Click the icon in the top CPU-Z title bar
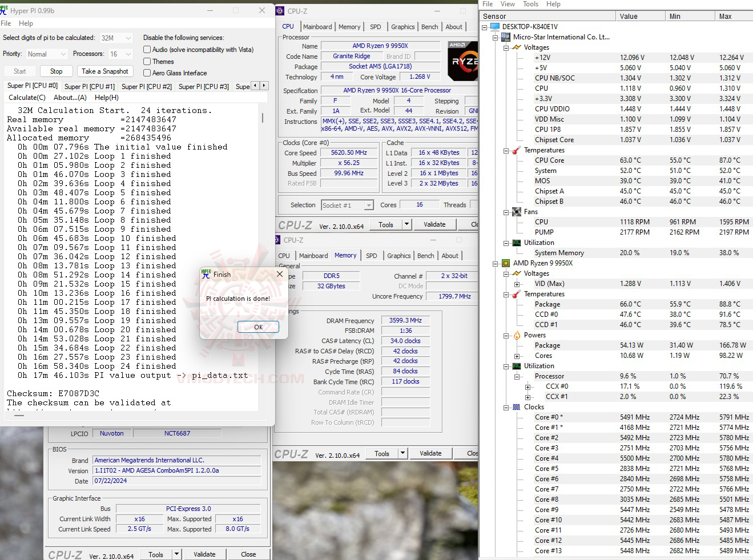The height and width of the screenshot is (560, 753). coord(280,11)
